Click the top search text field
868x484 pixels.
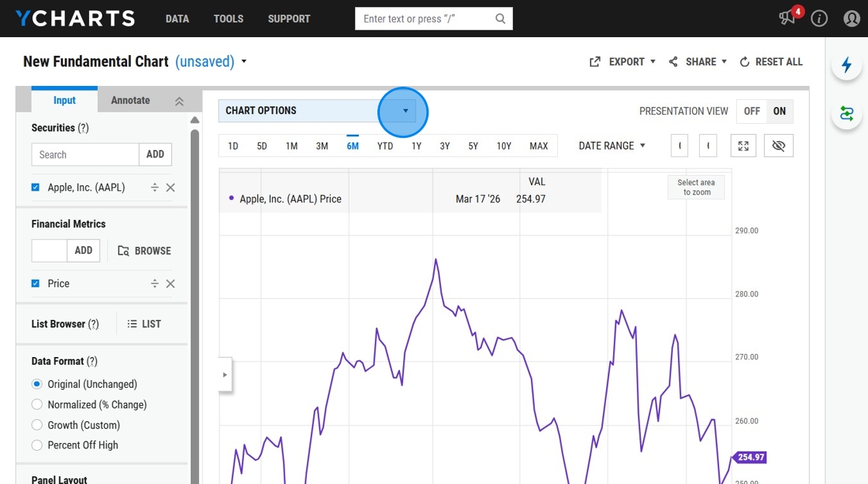pos(426,19)
